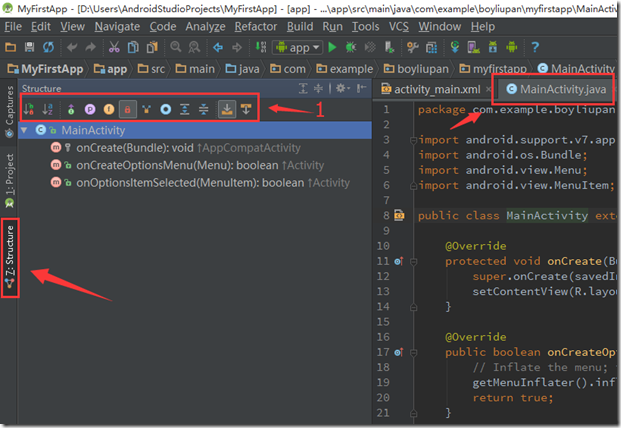This screenshot has height=428, width=621.
Task: Expand all nodes in Structure panel
Action: [185, 108]
